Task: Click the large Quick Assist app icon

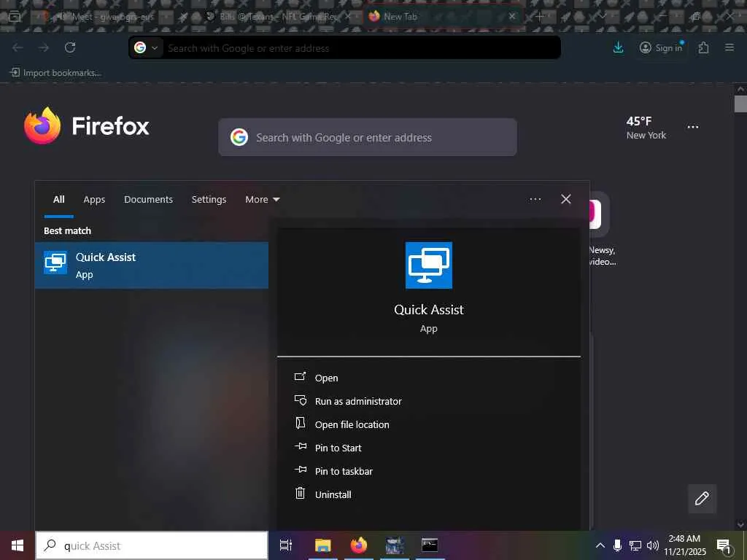Action: 428,265
